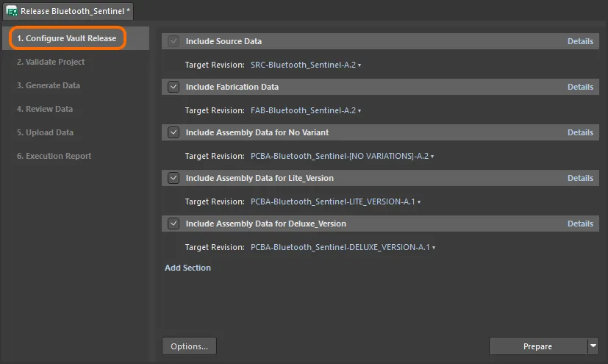Open the Options... dialog
Screen dimensions: 608x364
pos(189,346)
